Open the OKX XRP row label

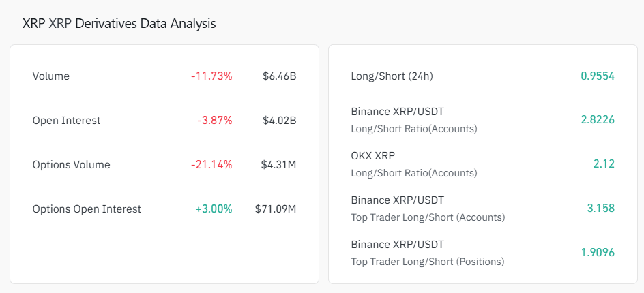tap(372, 156)
